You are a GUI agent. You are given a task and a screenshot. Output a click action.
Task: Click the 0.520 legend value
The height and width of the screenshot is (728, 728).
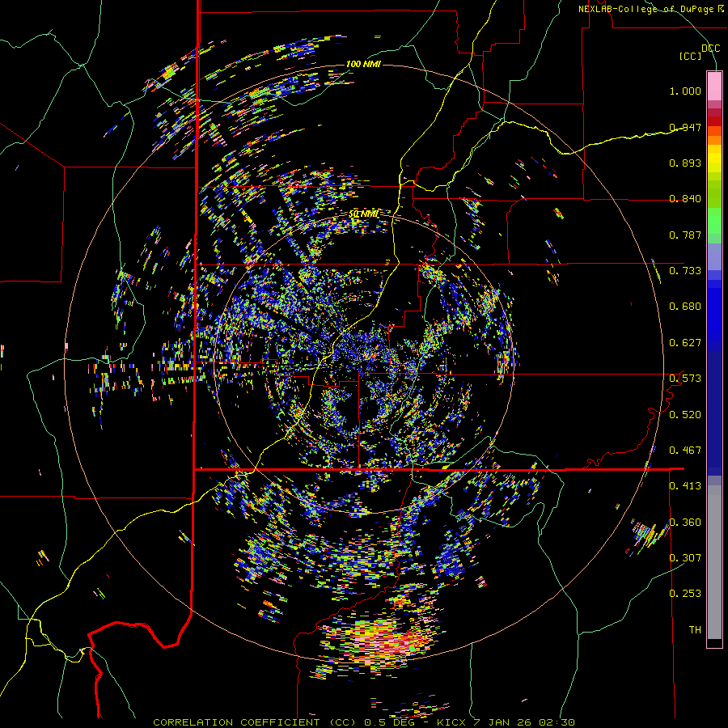(x=685, y=415)
